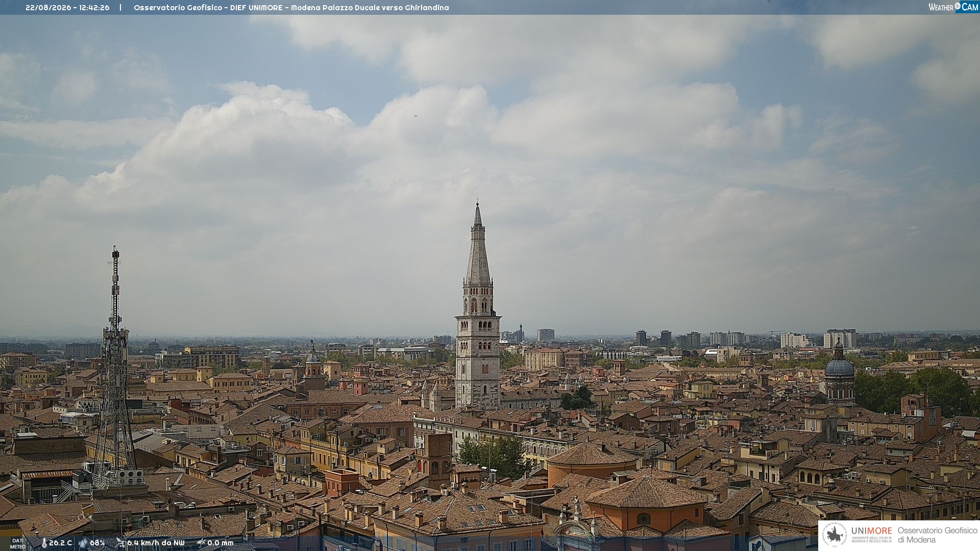Click the Ghirlandina tower spire
The image size is (980, 551).
click(478, 245)
